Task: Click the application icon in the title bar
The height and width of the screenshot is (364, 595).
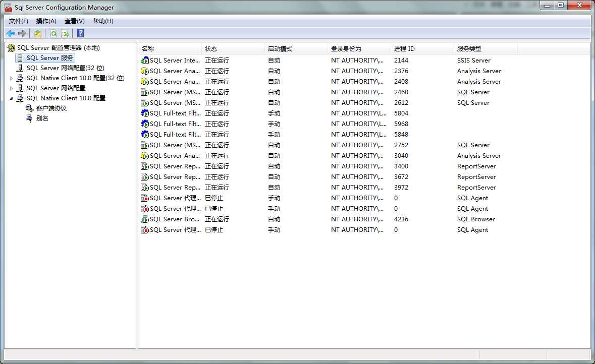Action: (x=8, y=7)
